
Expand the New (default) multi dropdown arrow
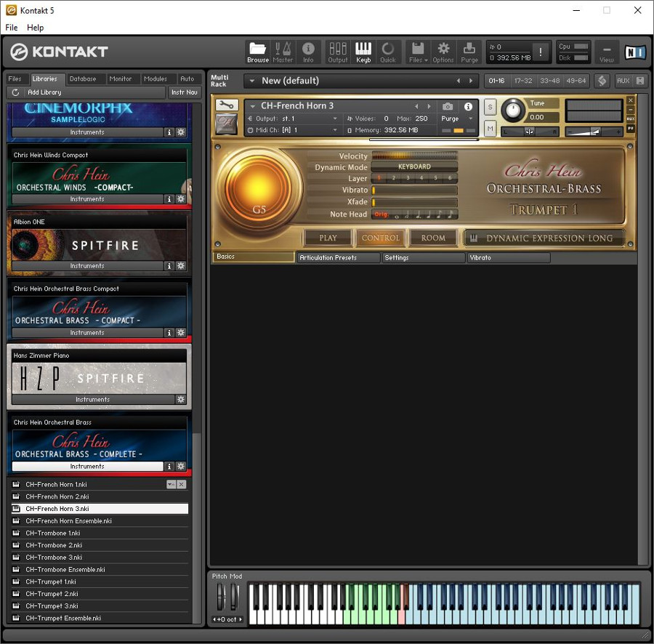tap(252, 81)
